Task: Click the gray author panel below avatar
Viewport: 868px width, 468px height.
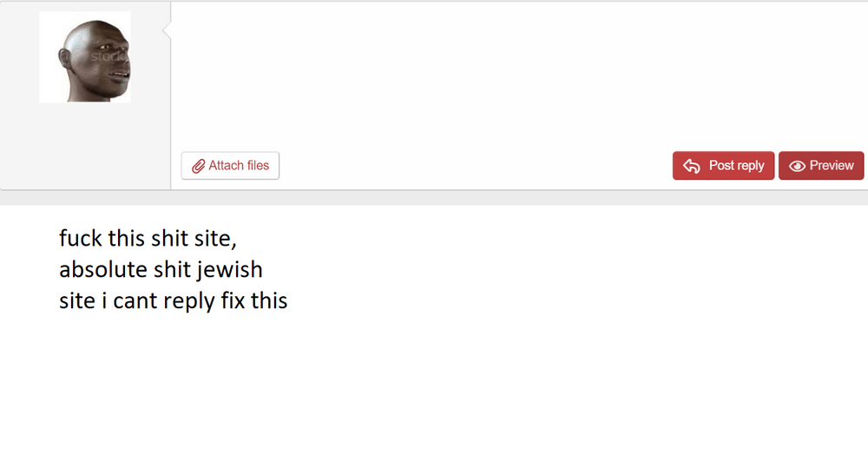Action: 85,147
